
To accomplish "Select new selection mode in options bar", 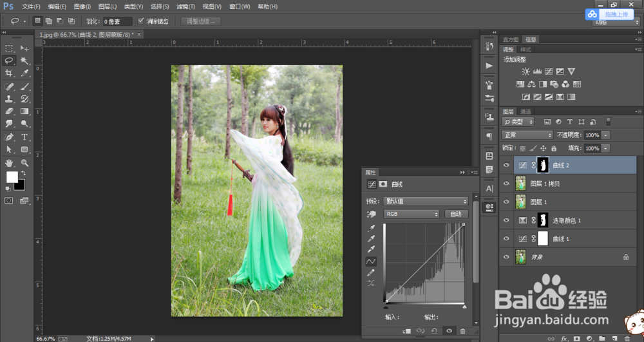I will (37, 21).
